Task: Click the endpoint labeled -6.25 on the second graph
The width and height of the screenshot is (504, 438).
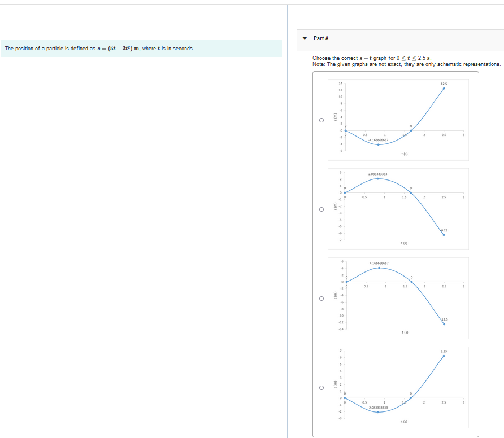Action: [444, 234]
